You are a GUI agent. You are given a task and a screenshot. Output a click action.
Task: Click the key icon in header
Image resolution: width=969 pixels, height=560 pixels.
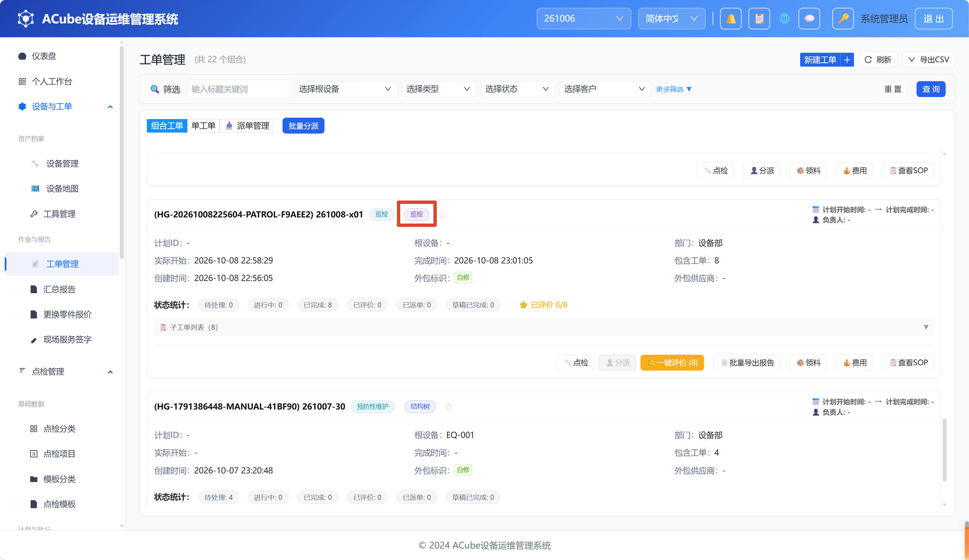[843, 19]
